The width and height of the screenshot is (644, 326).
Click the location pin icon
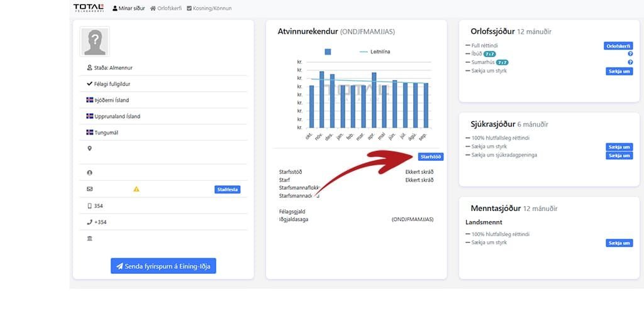pos(89,149)
